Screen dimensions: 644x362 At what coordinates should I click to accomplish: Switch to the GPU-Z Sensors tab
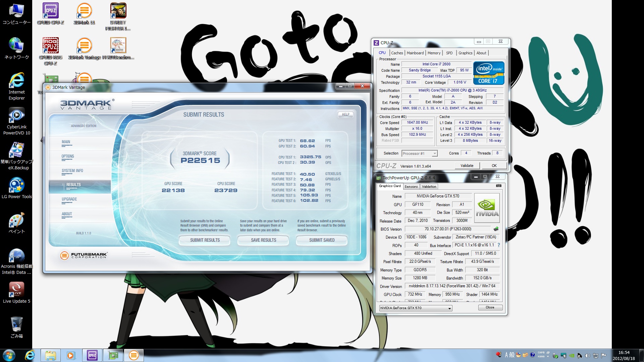(x=411, y=186)
